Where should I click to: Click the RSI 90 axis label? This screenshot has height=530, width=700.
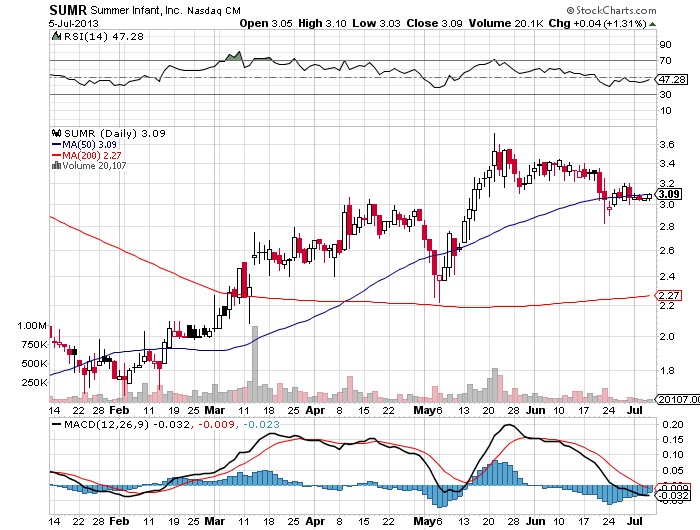(x=666, y=44)
